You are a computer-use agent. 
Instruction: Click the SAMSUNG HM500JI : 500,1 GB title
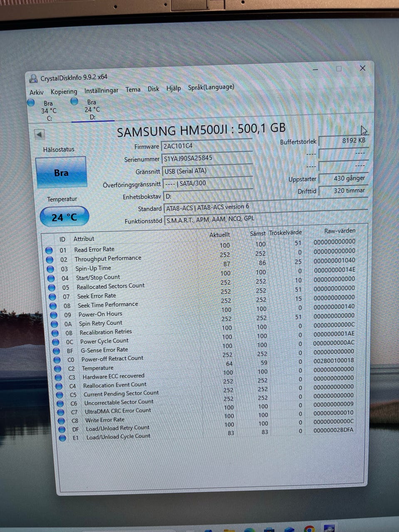tap(201, 130)
